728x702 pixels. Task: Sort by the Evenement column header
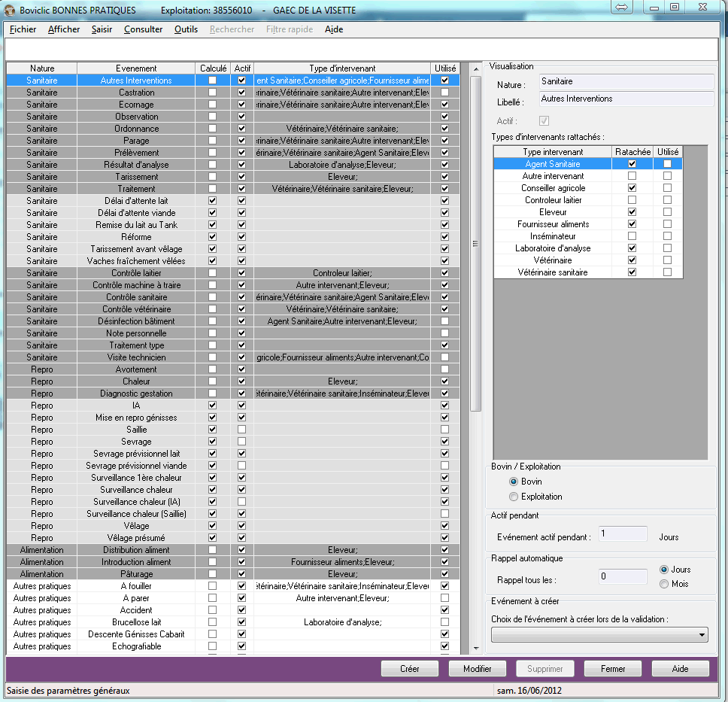tap(136, 68)
